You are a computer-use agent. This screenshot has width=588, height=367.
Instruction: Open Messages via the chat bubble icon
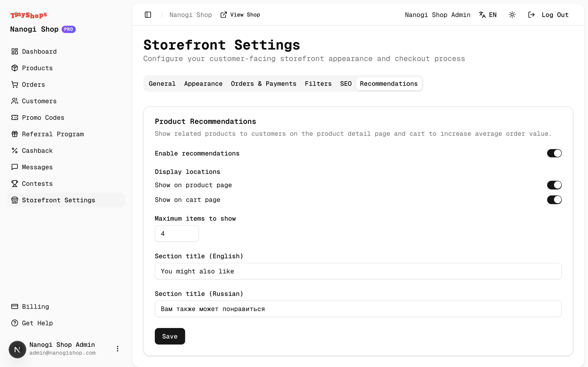14,167
